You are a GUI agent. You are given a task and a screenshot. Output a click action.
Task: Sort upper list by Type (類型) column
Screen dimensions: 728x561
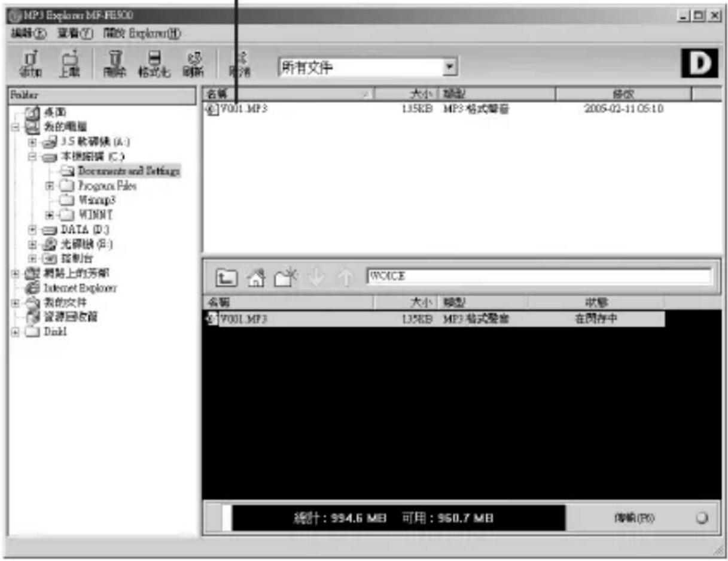(x=498, y=93)
